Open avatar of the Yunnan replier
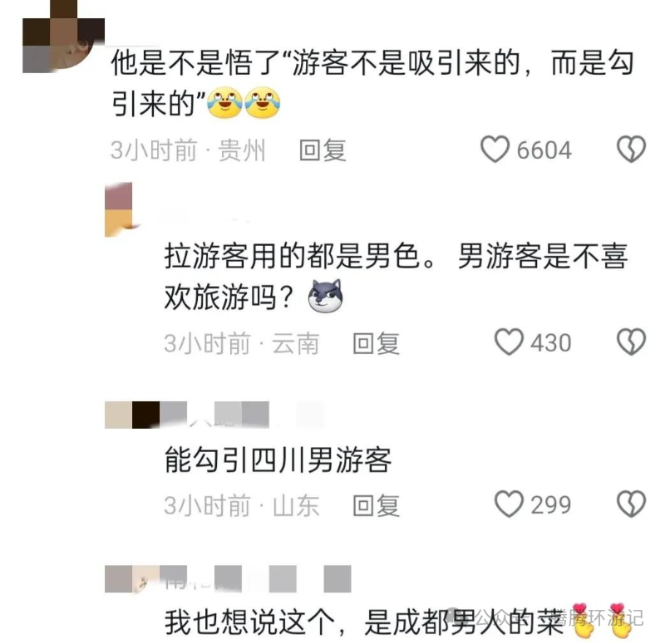The image size is (665, 644). (x=119, y=209)
